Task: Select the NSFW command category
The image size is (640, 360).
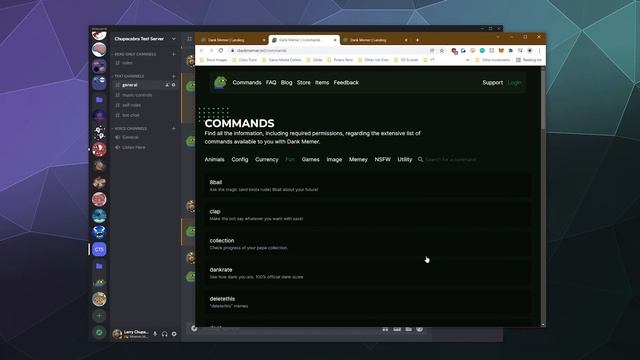Action: point(382,160)
